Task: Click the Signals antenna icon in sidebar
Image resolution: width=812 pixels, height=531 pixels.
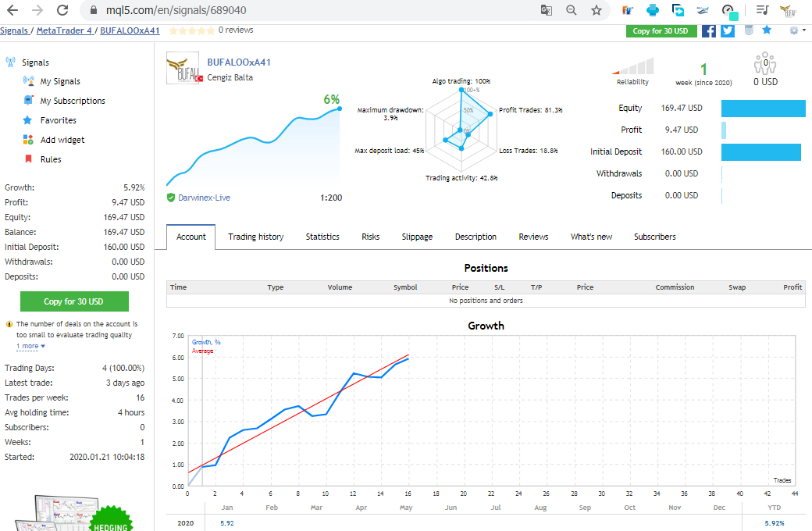Action: tap(10, 62)
